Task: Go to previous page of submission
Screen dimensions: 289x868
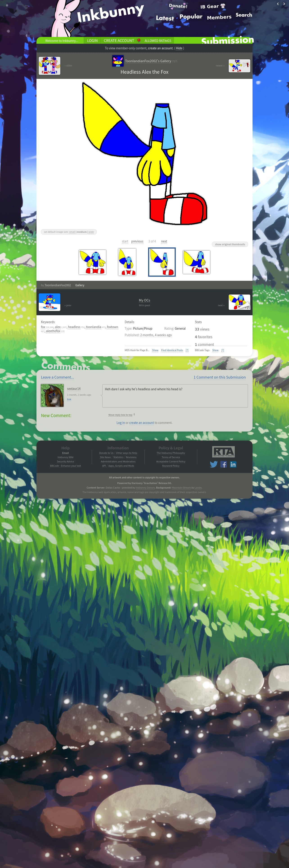Action: coord(137,241)
